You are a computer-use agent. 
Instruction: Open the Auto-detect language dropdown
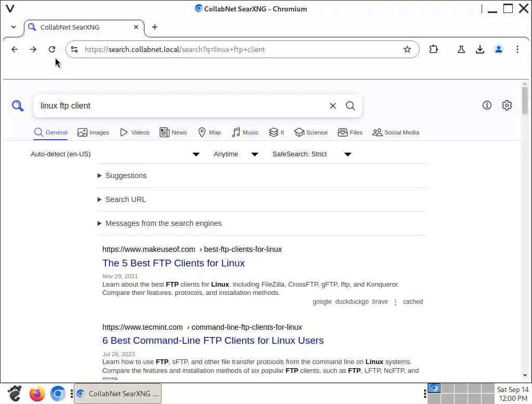pyautogui.click(x=115, y=154)
